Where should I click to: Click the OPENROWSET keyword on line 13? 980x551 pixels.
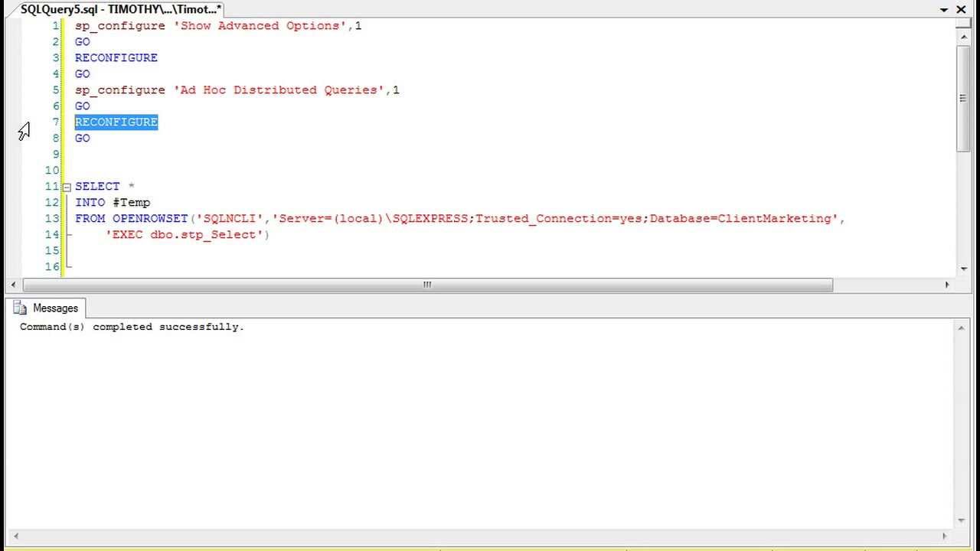150,218
